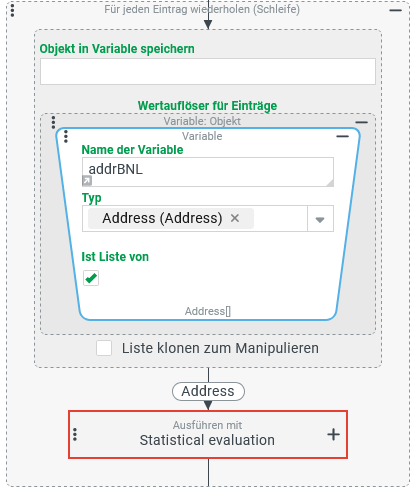Open the Typ dropdown arrow
Viewport: 419px width, 487px height.
pyautogui.click(x=320, y=219)
